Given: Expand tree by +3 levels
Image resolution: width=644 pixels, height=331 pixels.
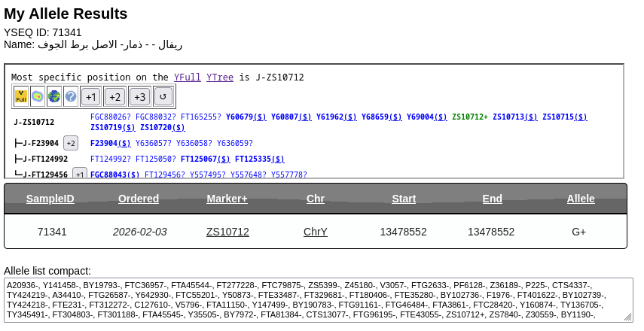Looking at the screenshot, I should pos(139,97).
